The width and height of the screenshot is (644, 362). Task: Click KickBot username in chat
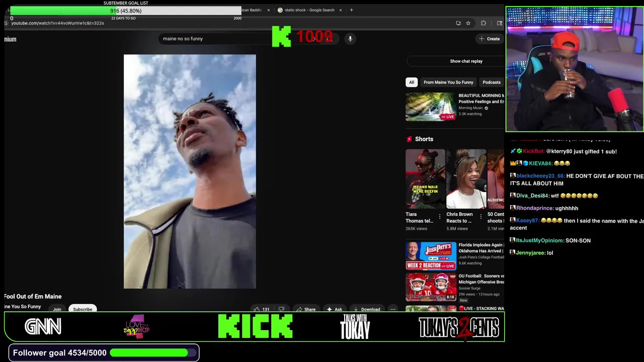[534, 151]
